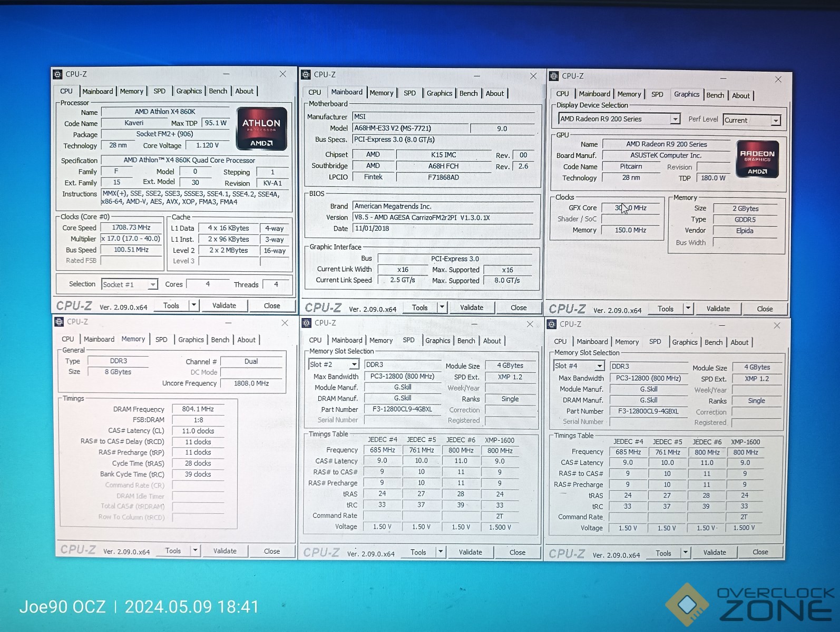This screenshot has height=632, width=840.
Task: Click the BIOS Version field V8.5
Action: point(443,218)
